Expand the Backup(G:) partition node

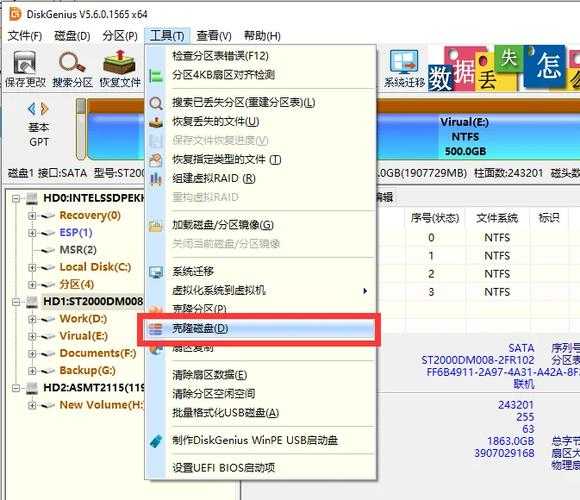click(x=32, y=371)
